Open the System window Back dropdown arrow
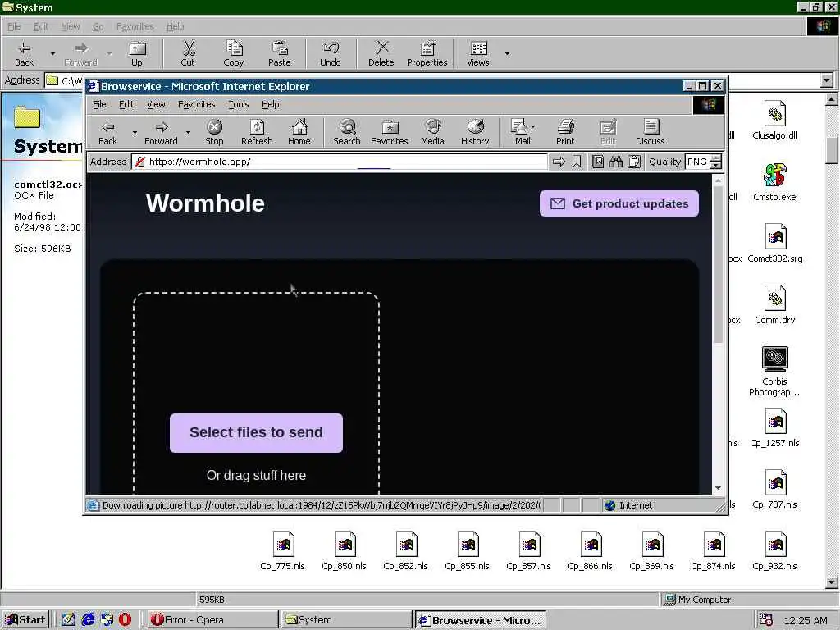Screen dimensions: 840x630 click(x=52, y=53)
